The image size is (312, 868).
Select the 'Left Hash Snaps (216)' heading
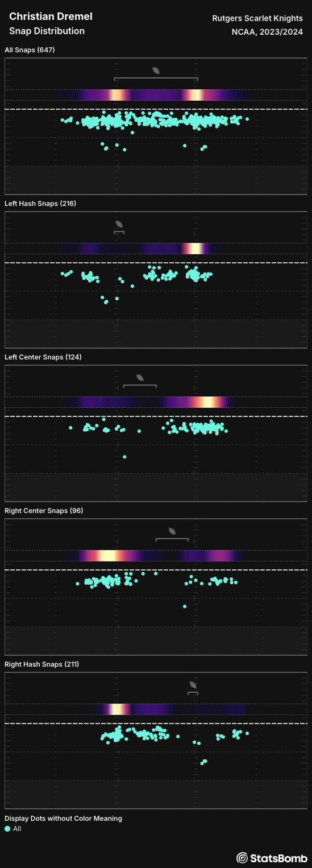click(x=40, y=204)
